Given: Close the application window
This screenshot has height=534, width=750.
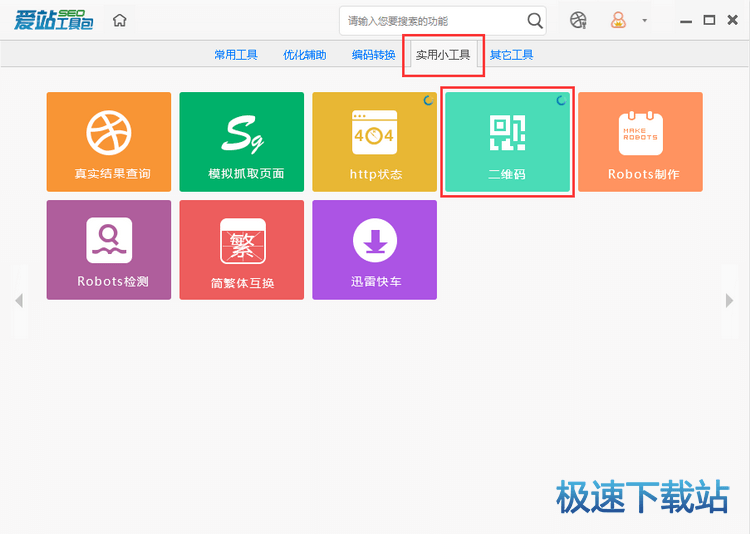Looking at the screenshot, I should coord(732,20).
